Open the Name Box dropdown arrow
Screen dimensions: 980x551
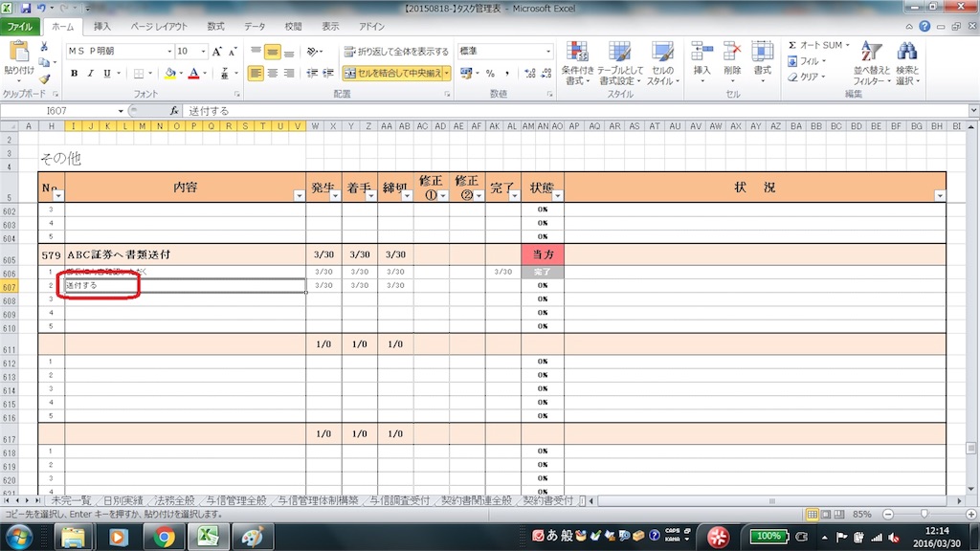coord(121,111)
